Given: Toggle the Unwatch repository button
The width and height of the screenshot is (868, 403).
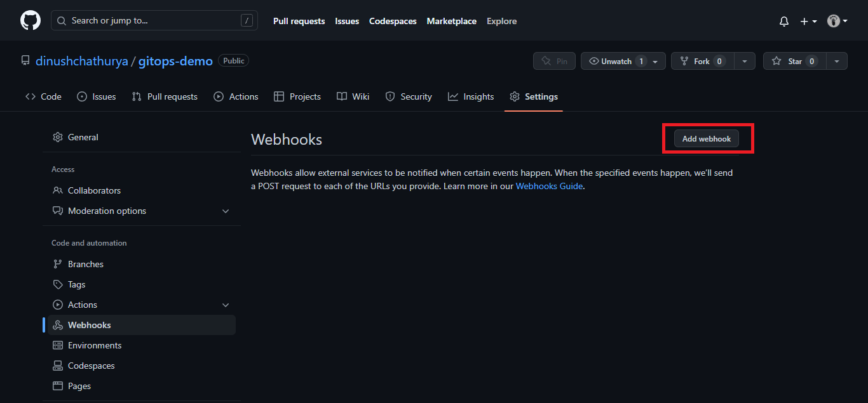Looking at the screenshot, I should pos(615,60).
